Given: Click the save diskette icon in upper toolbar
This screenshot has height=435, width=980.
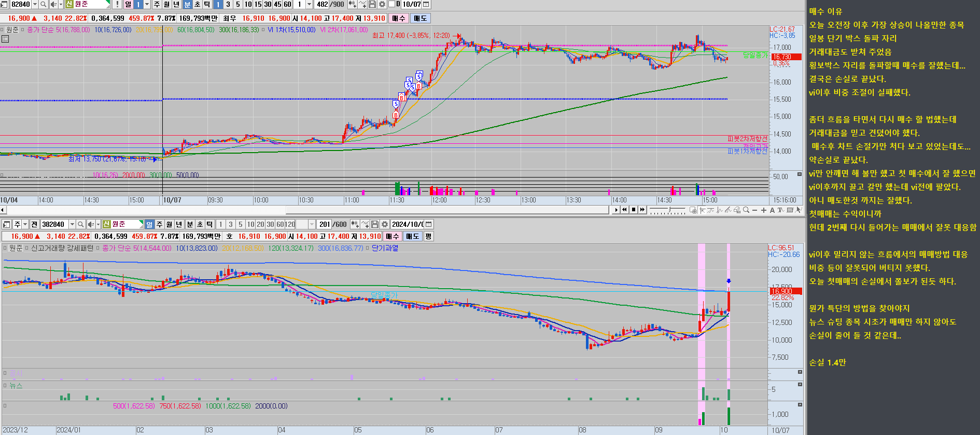Looking at the screenshot, I should 373,4.
